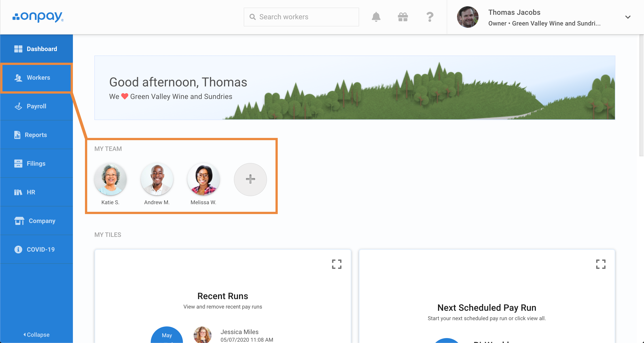Screen dimensions: 644x343
Task: Click 'Start your next scheduled pay run' text
Action: click(487, 318)
